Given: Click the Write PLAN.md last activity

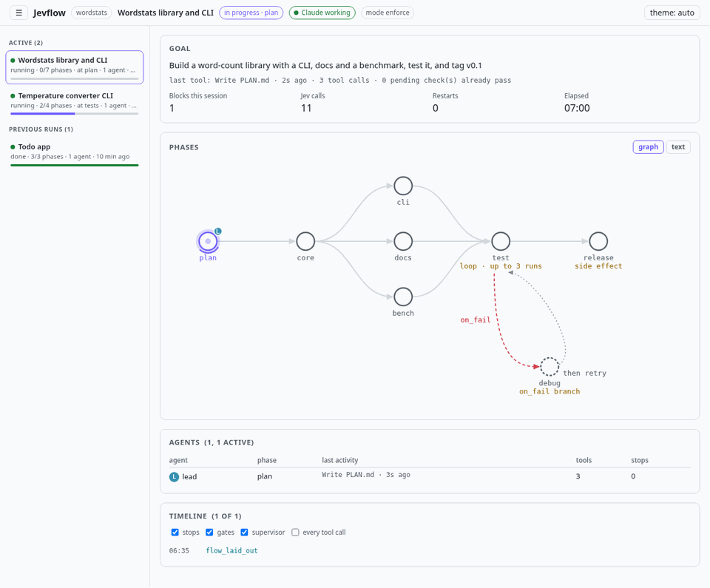Looking at the screenshot, I should [x=366, y=475].
